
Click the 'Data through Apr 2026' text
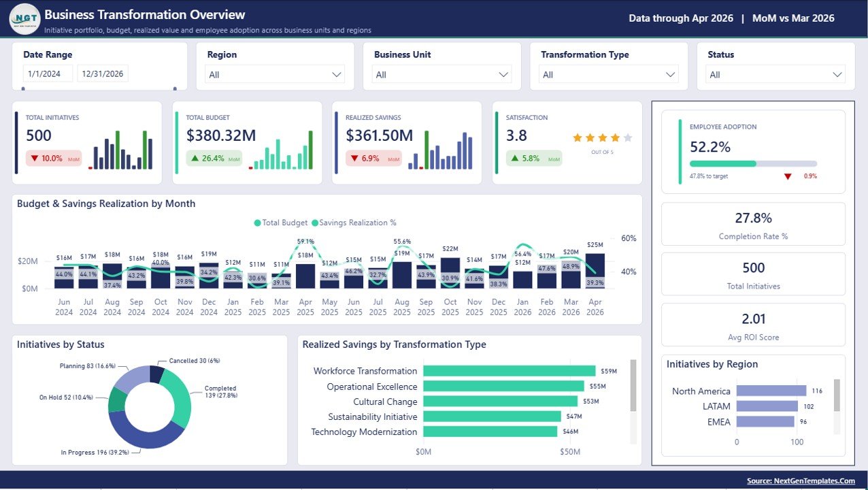681,18
